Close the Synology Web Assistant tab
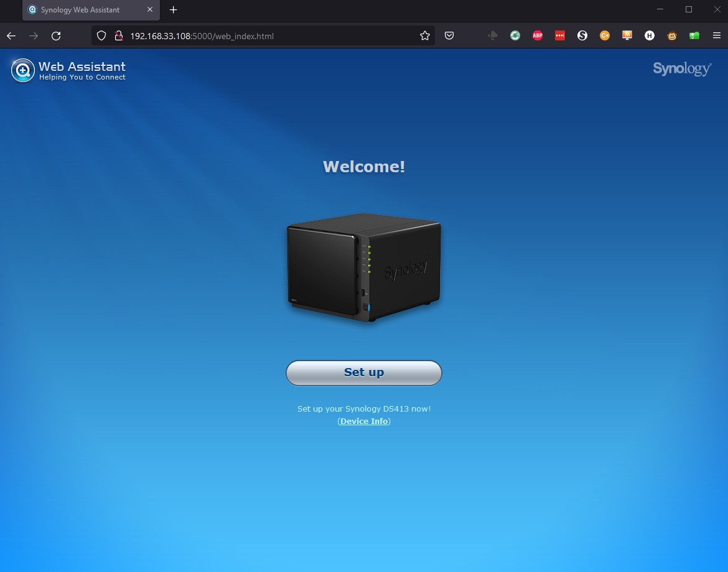 149,10
